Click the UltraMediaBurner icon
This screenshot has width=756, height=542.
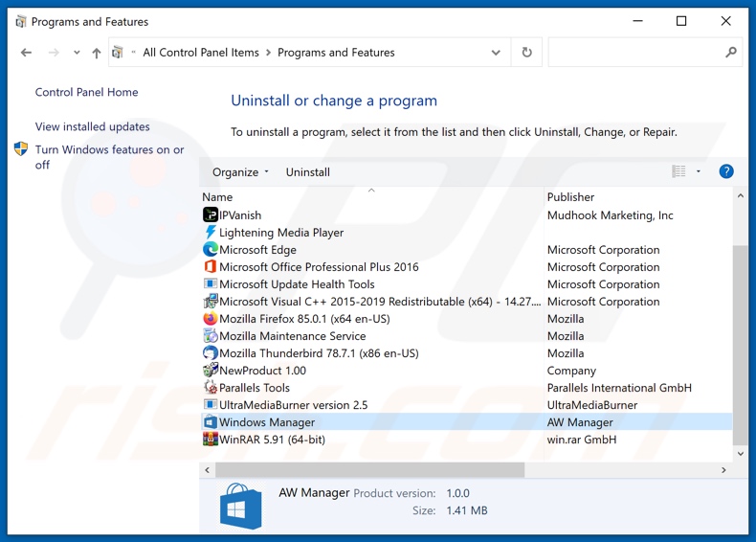click(211, 404)
